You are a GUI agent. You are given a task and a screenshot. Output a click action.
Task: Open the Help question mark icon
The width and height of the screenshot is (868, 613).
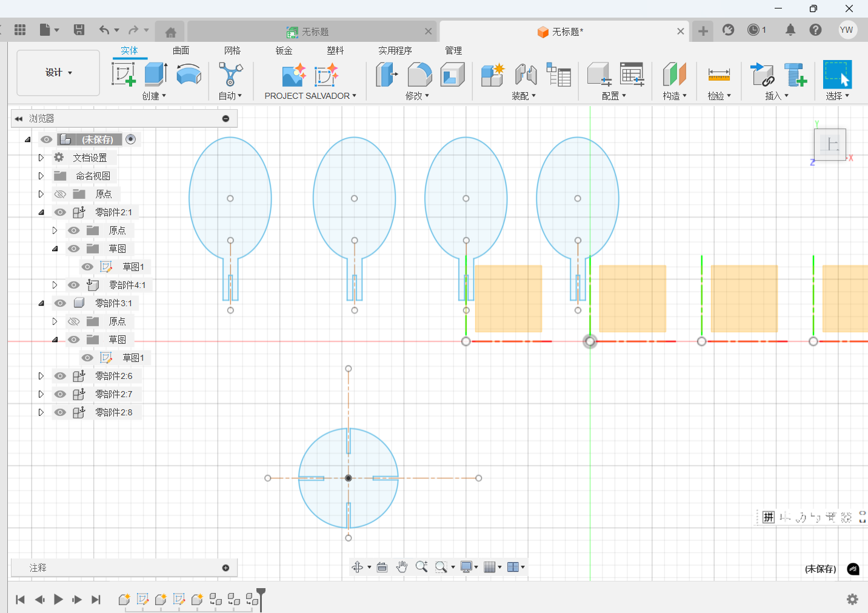tap(815, 30)
